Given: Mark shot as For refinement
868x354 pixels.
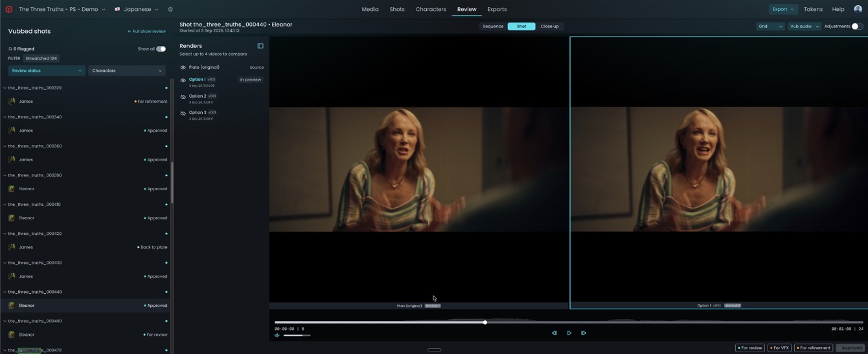Looking at the screenshot, I should pyautogui.click(x=814, y=348).
